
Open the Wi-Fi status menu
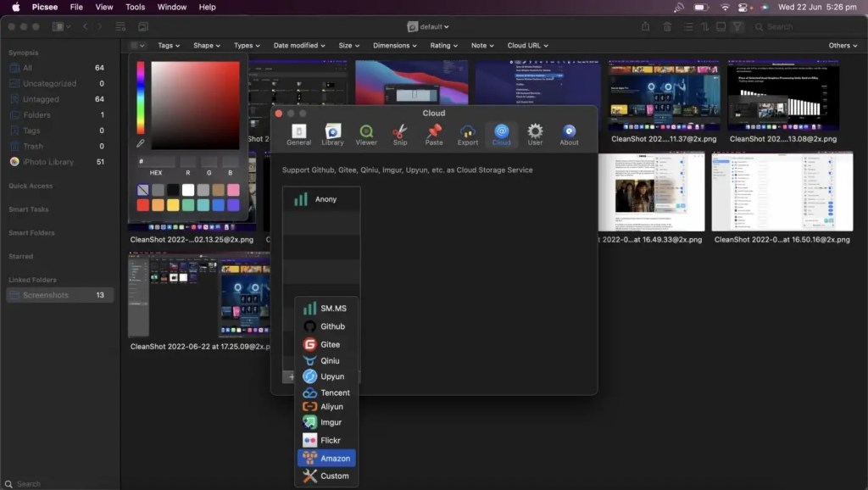tap(725, 7)
